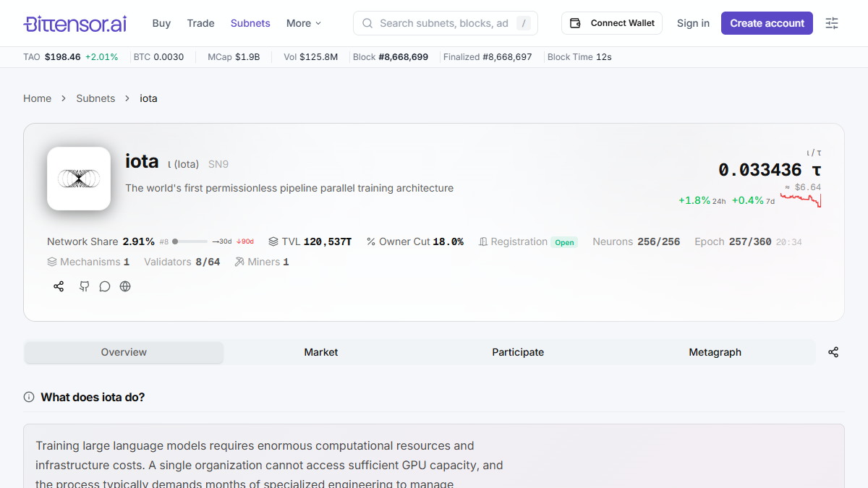868x488 pixels.
Task: Go to Home breadcrumb
Action: (37, 98)
